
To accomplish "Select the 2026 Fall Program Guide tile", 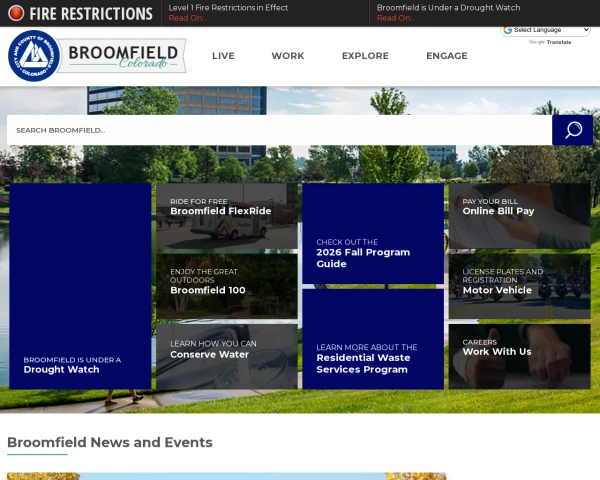I will [373, 233].
